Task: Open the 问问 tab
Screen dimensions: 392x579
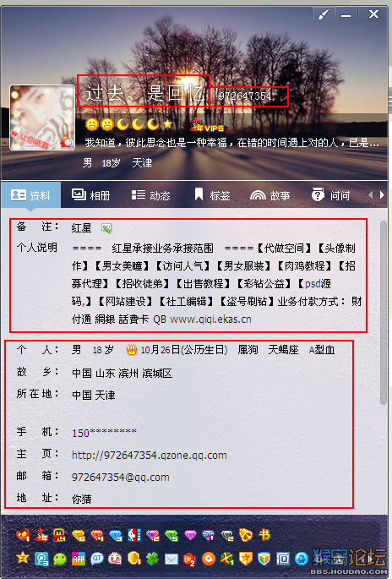Action: (x=330, y=195)
